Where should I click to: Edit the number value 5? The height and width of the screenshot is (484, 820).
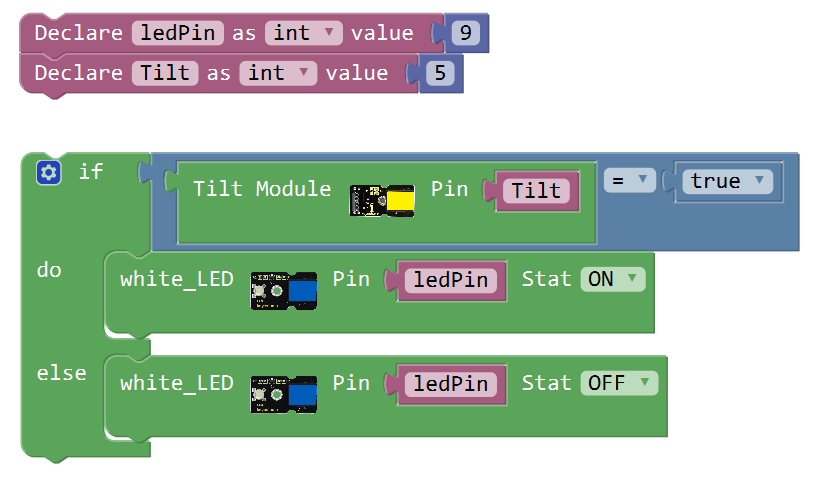[x=440, y=73]
